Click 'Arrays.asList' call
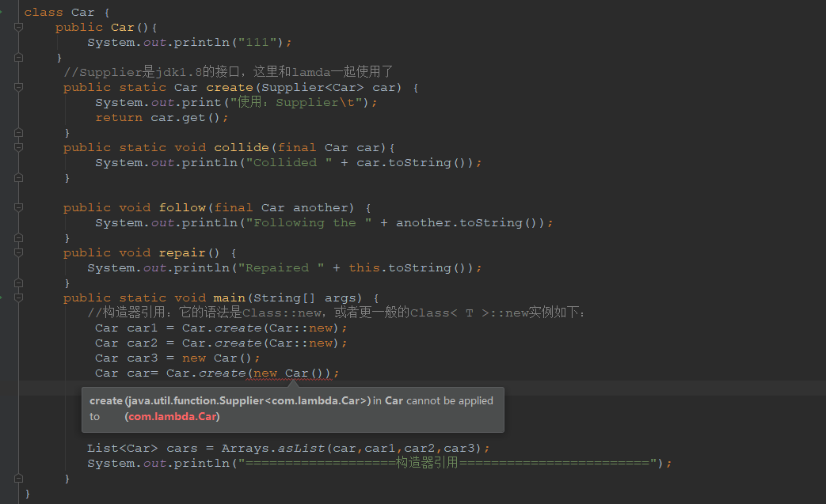 point(273,449)
